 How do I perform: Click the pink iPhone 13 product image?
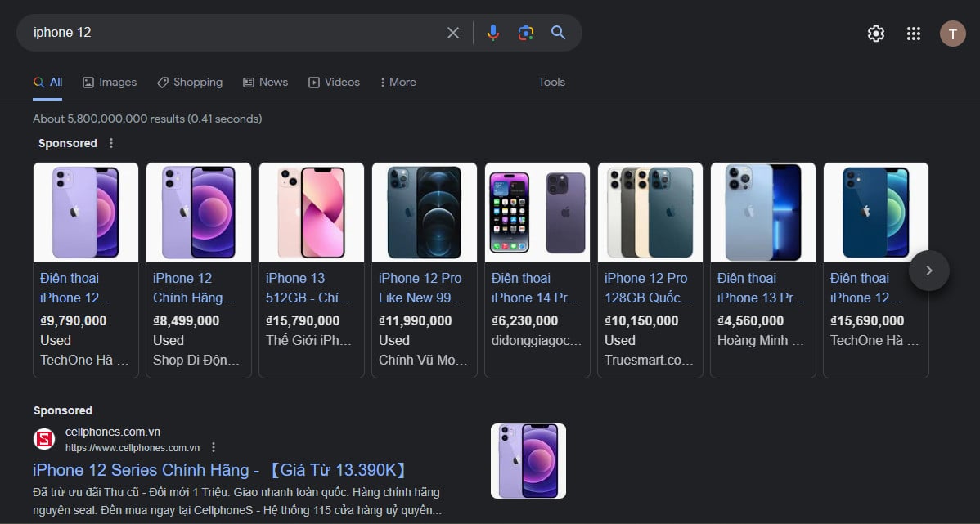(x=311, y=213)
